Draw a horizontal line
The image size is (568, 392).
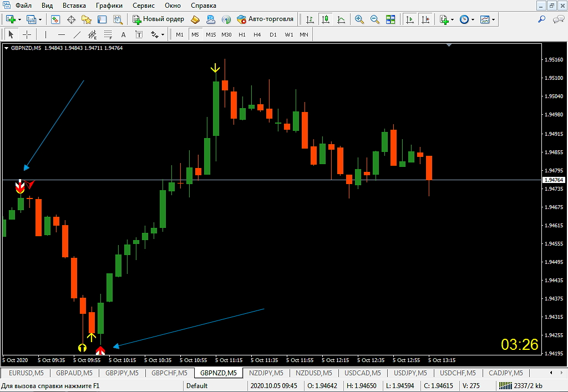click(62, 35)
